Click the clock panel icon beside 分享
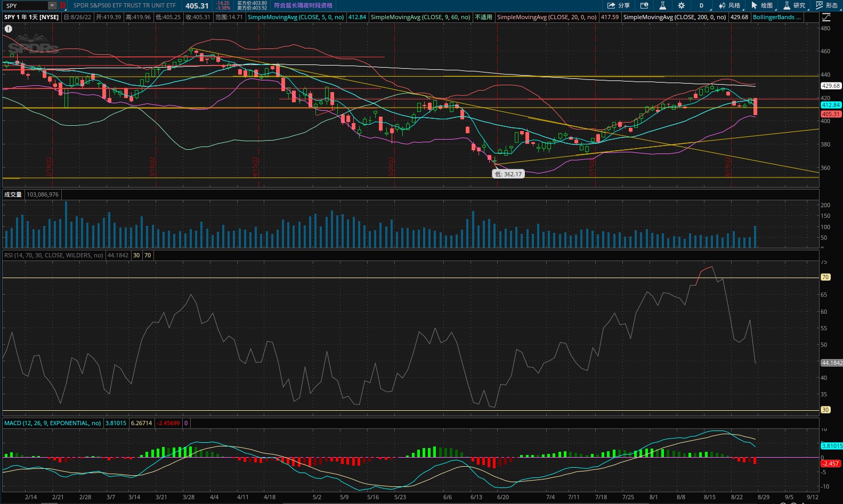The width and height of the screenshot is (843, 504). click(644, 5)
